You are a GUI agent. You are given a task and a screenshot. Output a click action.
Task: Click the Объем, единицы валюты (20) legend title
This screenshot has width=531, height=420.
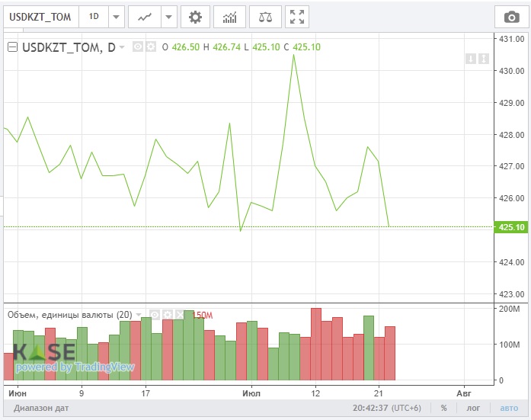(x=70, y=315)
